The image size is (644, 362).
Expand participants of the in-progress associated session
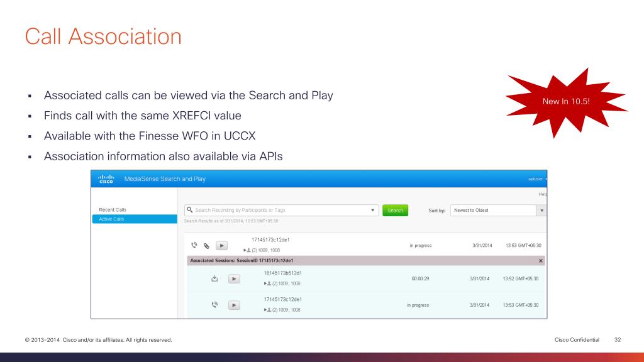pos(265,310)
